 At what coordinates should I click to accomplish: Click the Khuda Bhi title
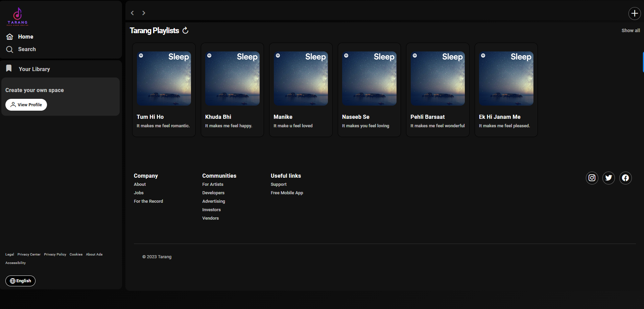click(218, 117)
